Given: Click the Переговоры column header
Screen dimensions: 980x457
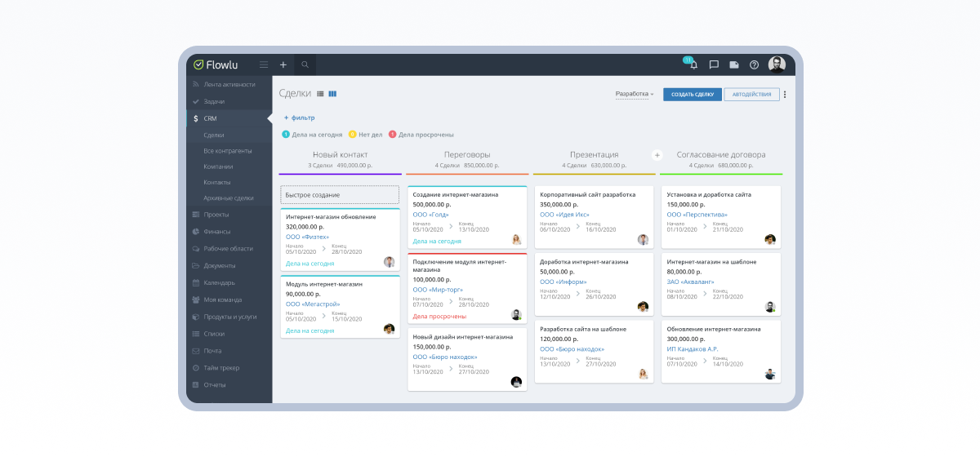Looking at the screenshot, I should [467, 154].
